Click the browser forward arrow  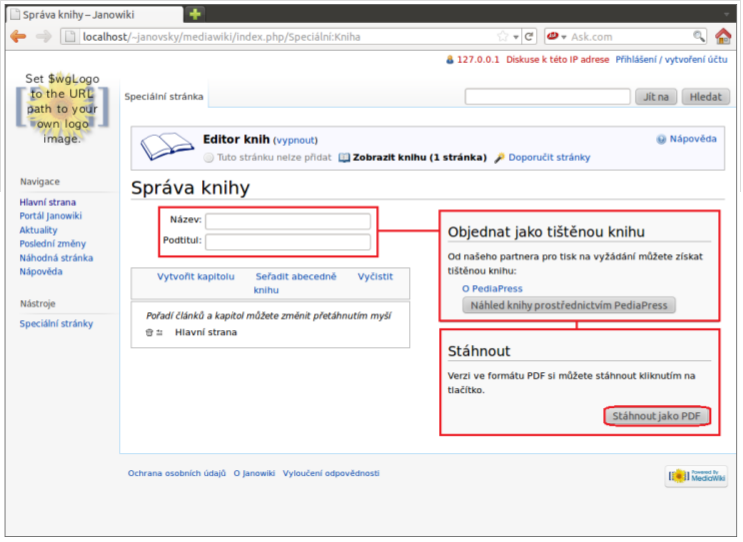(x=44, y=36)
